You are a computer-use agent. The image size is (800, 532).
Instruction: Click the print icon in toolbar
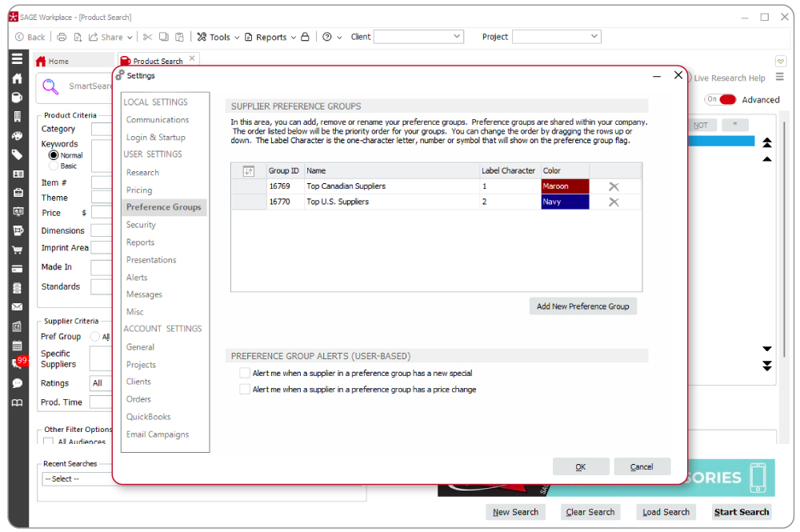[x=62, y=37]
